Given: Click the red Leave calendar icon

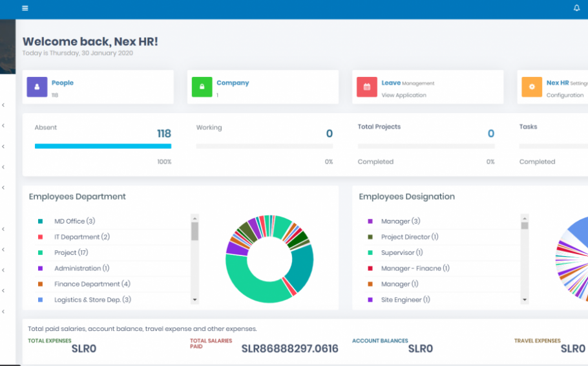Looking at the screenshot, I should tap(367, 87).
